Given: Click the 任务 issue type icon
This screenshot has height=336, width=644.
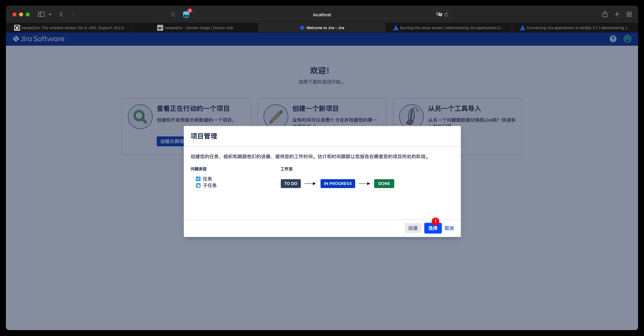Looking at the screenshot, I should [198, 179].
